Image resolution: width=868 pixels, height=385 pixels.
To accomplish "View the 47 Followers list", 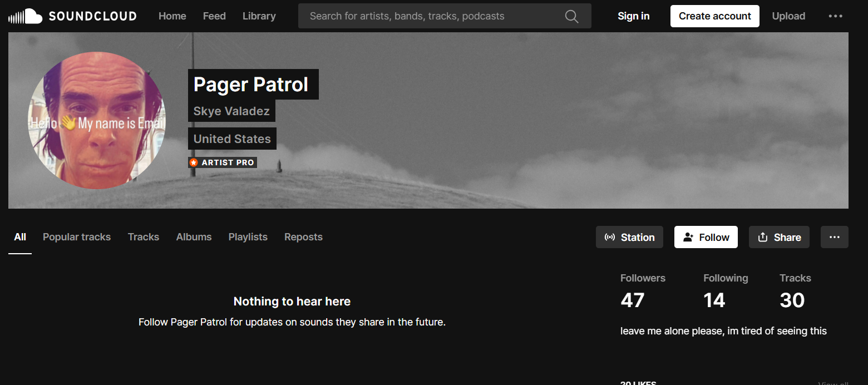I will tap(643, 292).
